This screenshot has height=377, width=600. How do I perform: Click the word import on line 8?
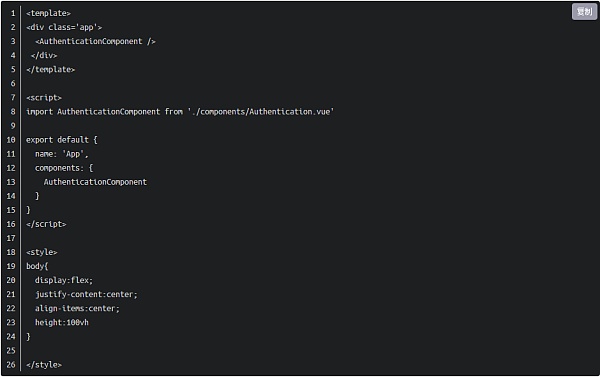pos(39,112)
